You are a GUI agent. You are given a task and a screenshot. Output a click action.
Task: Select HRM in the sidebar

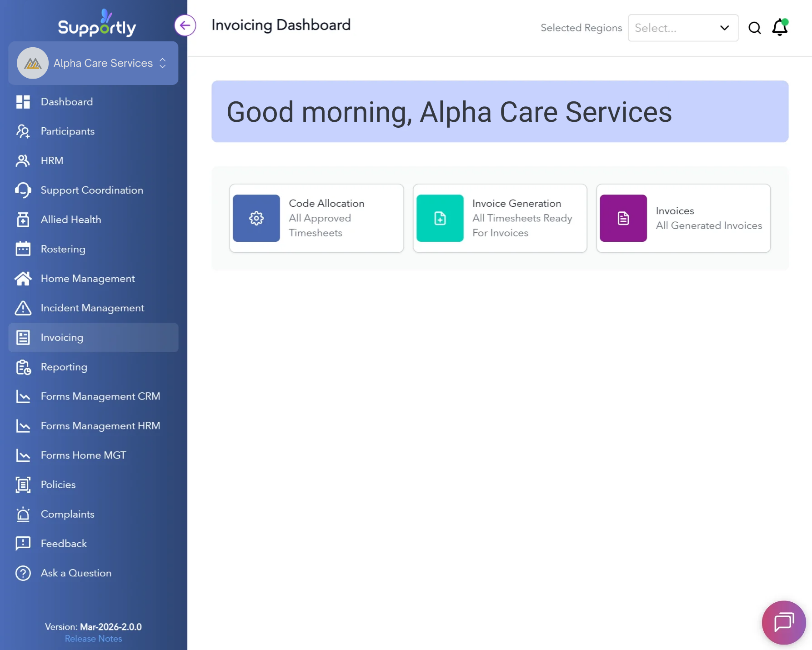(x=93, y=161)
